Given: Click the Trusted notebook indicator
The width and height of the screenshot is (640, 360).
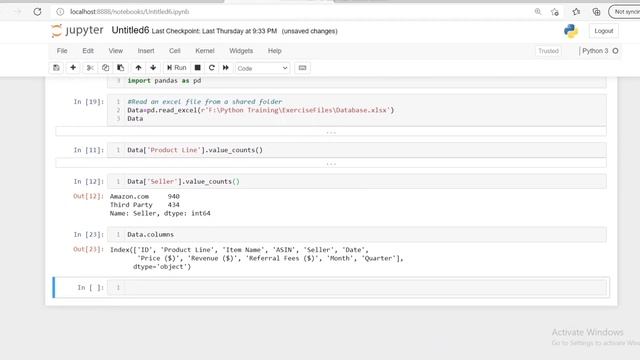Looking at the screenshot, I should (x=548, y=51).
